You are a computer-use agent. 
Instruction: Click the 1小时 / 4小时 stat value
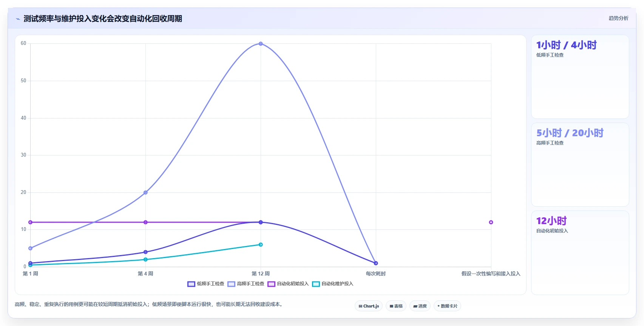[x=566, y=45]
